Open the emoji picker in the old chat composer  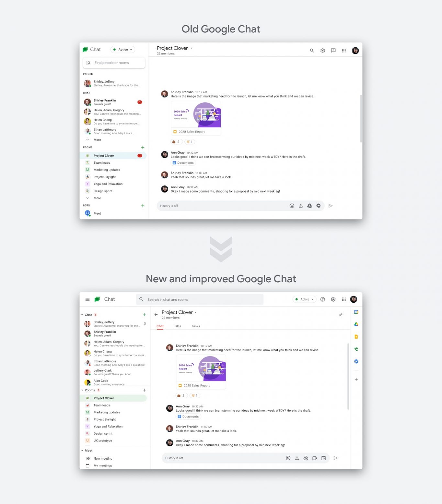(292, 206)
